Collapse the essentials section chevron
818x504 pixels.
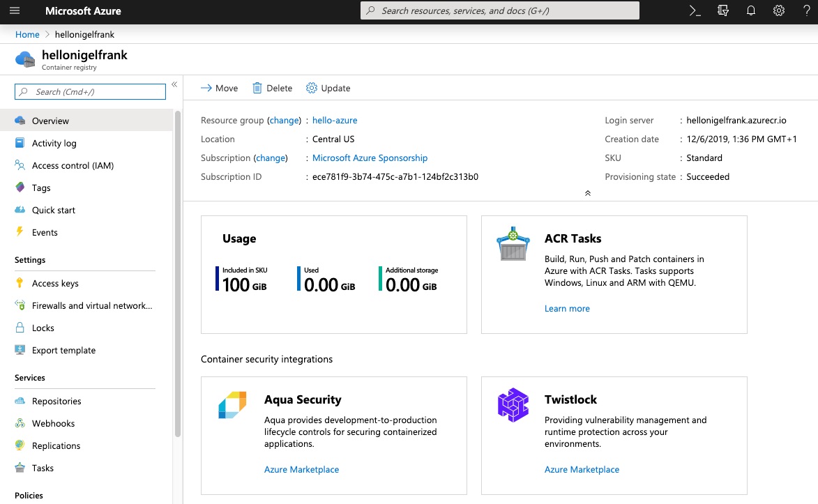point(587,193)
